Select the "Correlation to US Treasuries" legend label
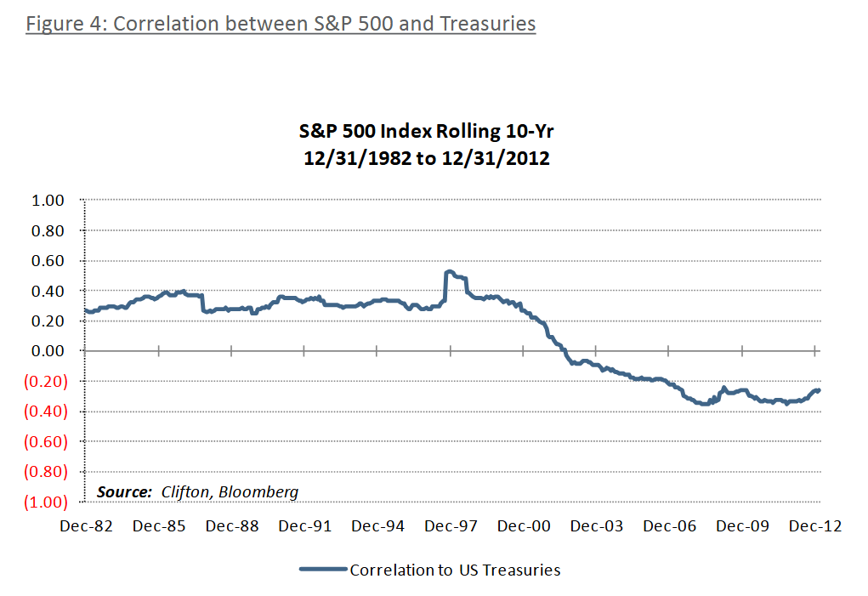This screenshot has width=868, height=596. click(x=455, y=570)
